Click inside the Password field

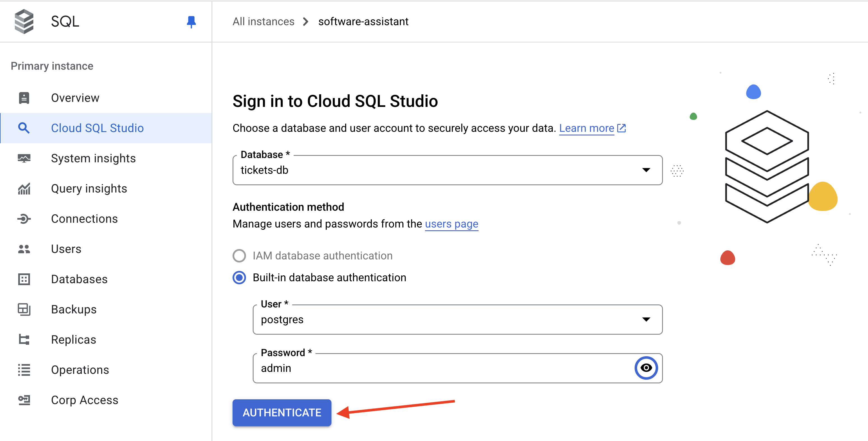404,368
